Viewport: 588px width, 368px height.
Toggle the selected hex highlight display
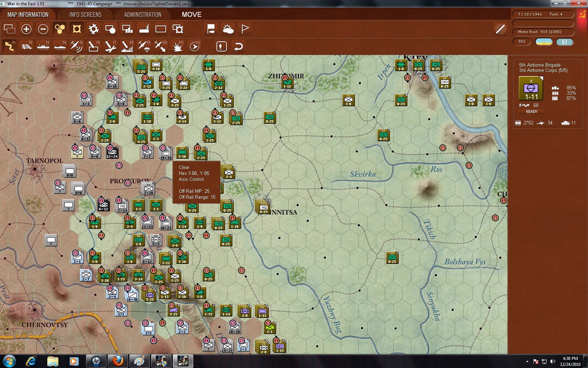pyautogui.click(x=76, y=29)
